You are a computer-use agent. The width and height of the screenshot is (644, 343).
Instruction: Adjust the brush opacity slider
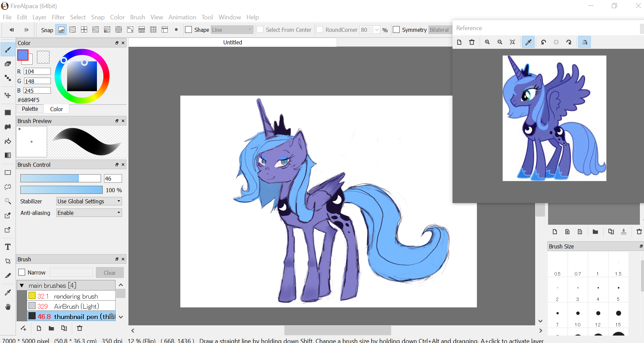(x=61, y=190)
